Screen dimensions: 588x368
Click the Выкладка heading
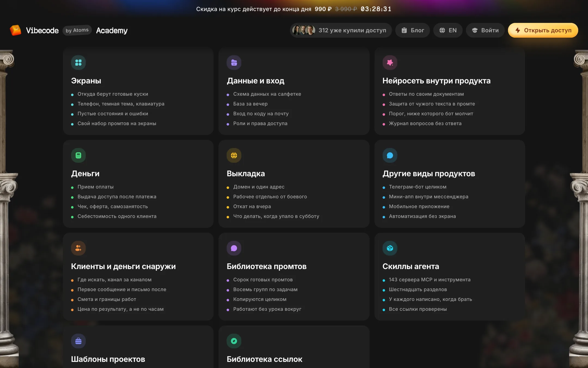[x=246, y=174]
